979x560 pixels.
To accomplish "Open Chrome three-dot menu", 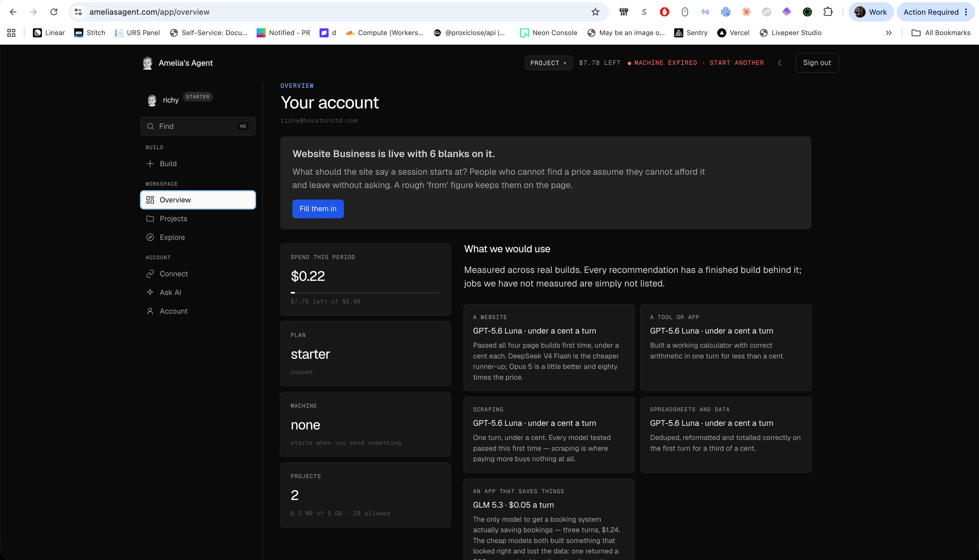I will pos(966,12).
